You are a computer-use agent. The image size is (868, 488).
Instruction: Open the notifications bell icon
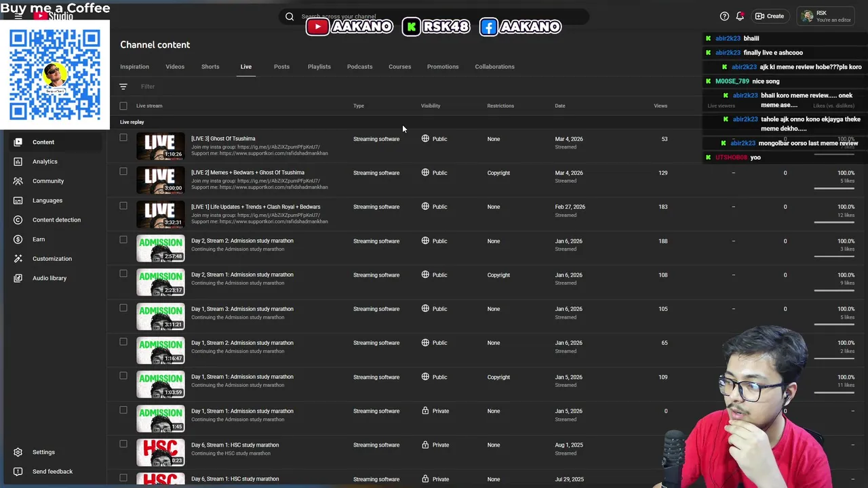click(x=740, y=16)
